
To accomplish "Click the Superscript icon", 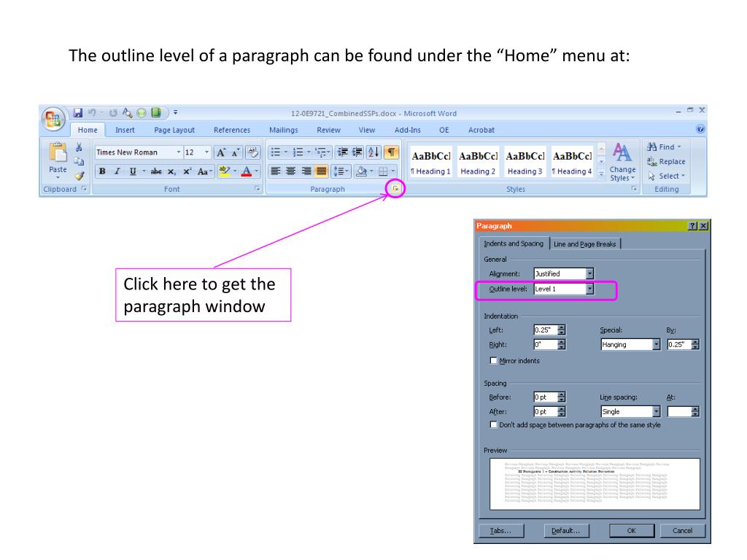I will click(x=187, y=171).
